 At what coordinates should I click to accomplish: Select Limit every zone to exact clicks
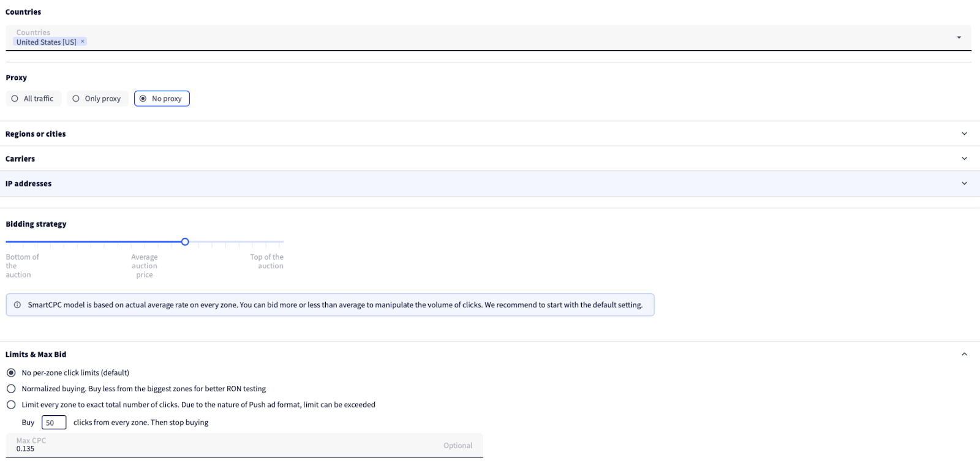[11, 405]
